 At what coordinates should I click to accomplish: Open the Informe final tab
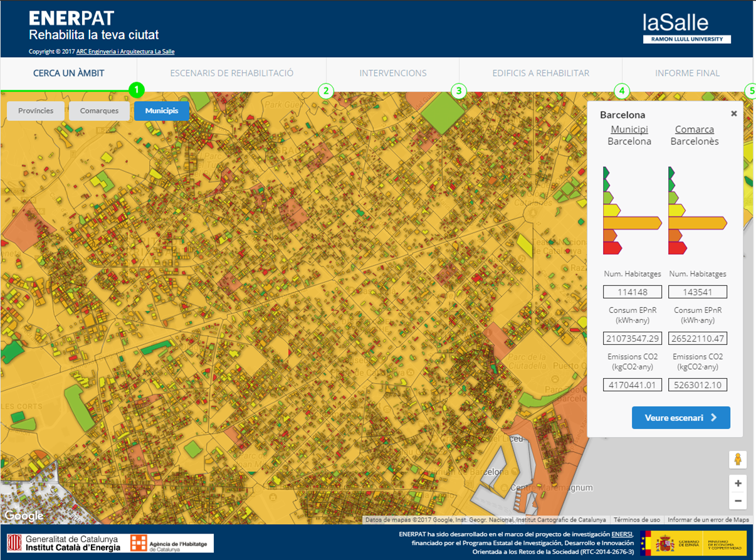pyautogui.click(x=688, y=73)
